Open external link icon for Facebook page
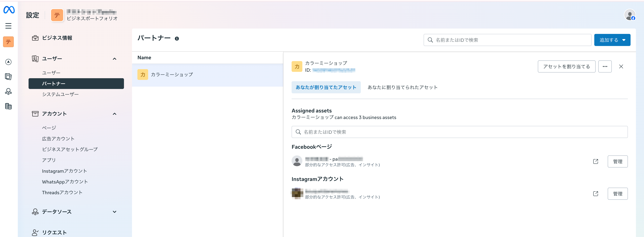 595,162
